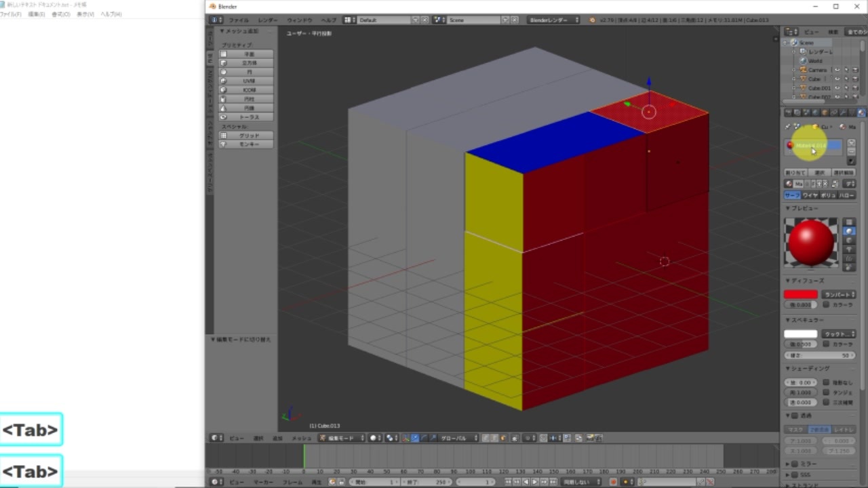
Task: Click the grid primitive icon
Action: tap(223, 136)
